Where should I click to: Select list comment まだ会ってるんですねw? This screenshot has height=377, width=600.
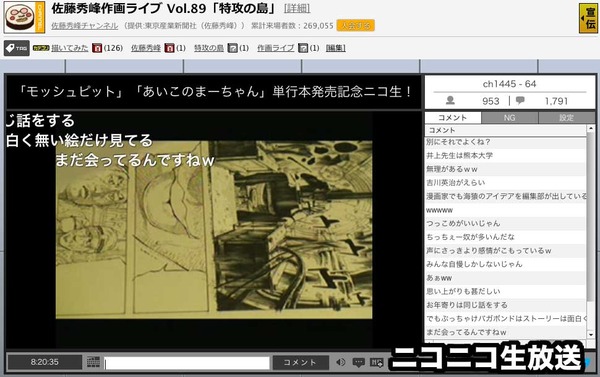point(505,332)
